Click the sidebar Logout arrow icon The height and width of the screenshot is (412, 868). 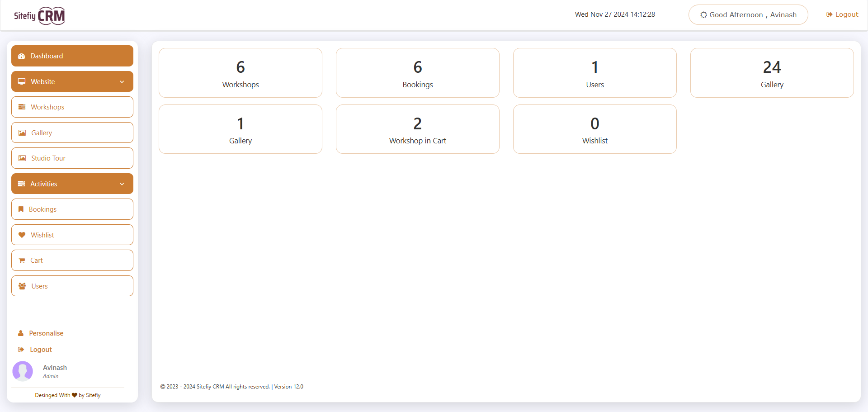[21, 350]
